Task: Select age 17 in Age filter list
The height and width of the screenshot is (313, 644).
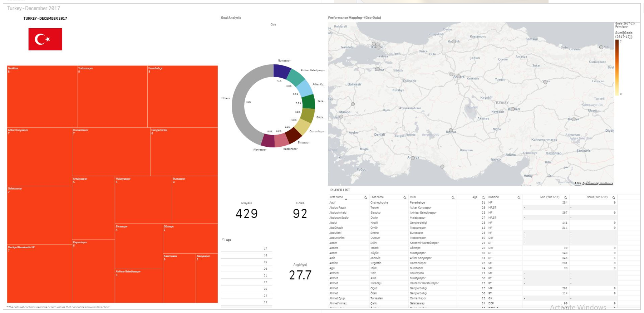Action: [247, 249]
